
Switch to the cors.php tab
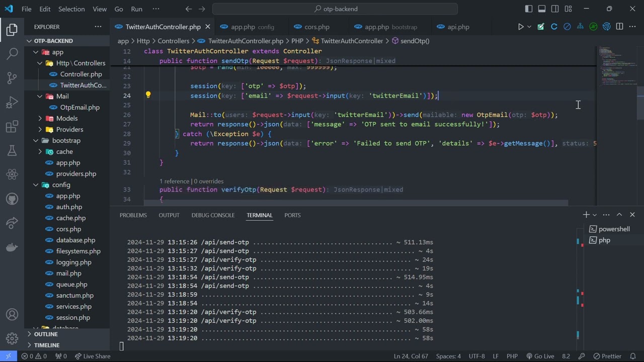point(317,27)
